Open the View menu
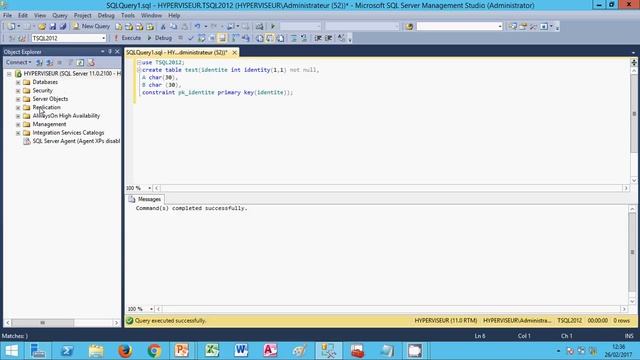This screenshot has height=360, width=640. (x=40, y=16)
